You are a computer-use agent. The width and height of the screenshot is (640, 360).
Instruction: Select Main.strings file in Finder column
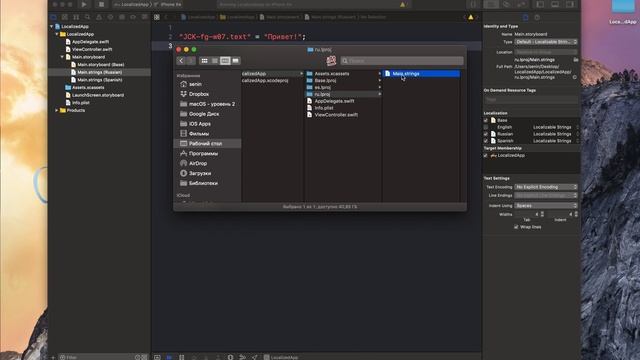pyautogui.click(x=421, y=73)
